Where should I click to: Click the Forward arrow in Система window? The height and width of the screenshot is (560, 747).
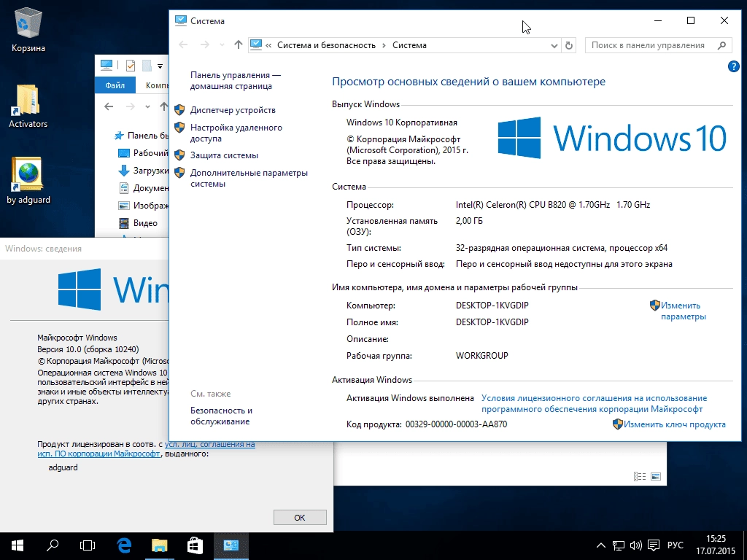205,44
